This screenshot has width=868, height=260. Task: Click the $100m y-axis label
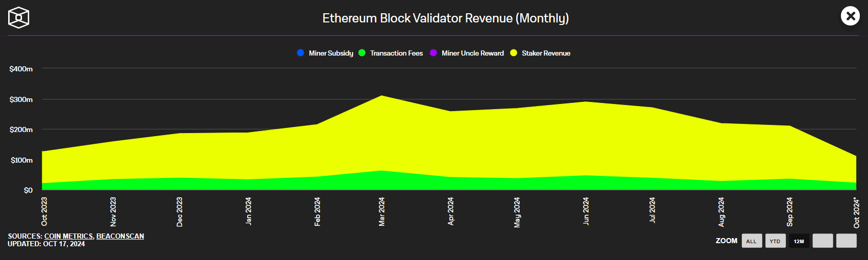(21, 160)
